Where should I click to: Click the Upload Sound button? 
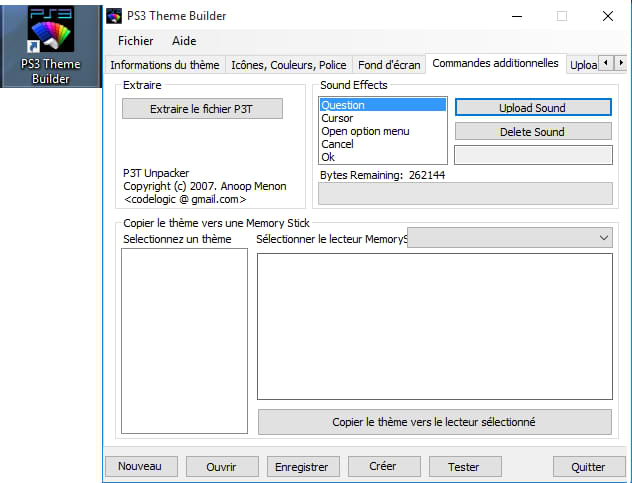coord(533,108)
